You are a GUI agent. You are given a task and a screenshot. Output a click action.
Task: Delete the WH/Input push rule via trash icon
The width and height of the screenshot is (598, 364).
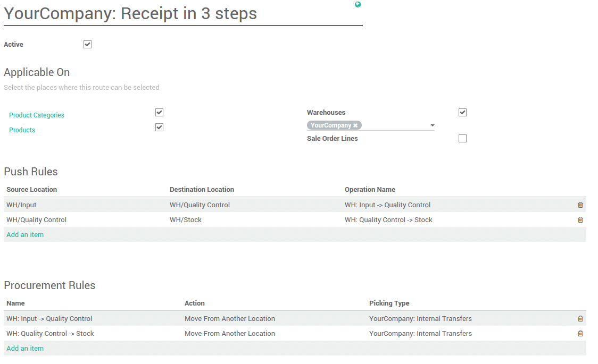[x=580, y=205]
